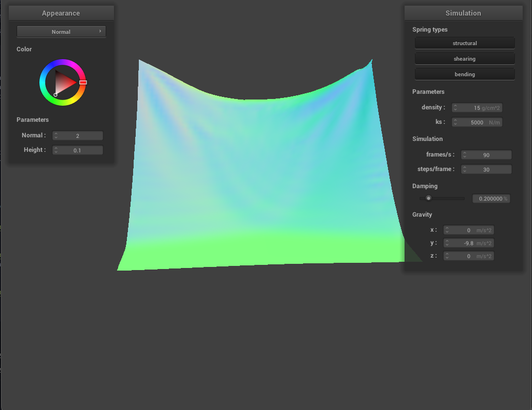Click the Gravity y stepper arrows
The height and width of the screenshot is (410, 532).
click(447, 243)
